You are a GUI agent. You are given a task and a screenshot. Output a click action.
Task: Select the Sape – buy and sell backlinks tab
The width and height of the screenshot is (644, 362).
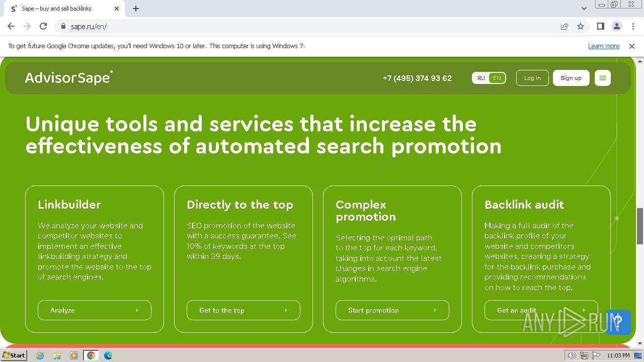pyautogui.click(x=65, y=9)
